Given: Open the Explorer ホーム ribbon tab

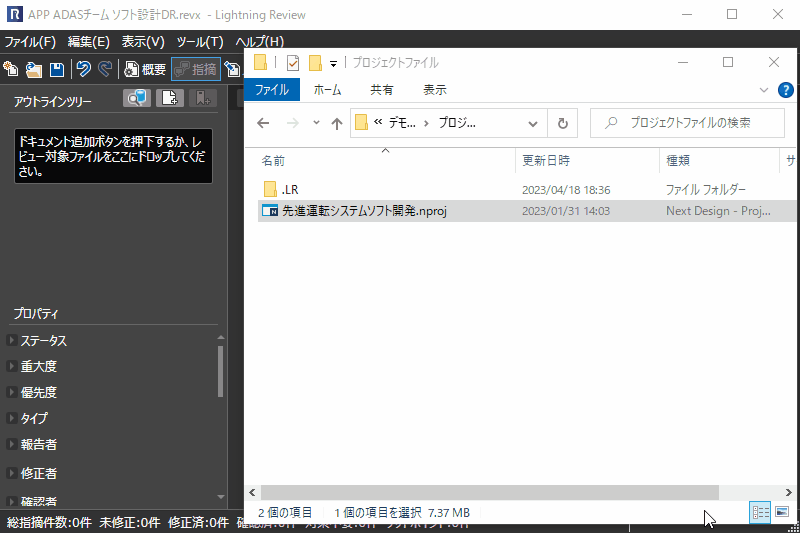Looking at the screenshot, I should (327, 90).
